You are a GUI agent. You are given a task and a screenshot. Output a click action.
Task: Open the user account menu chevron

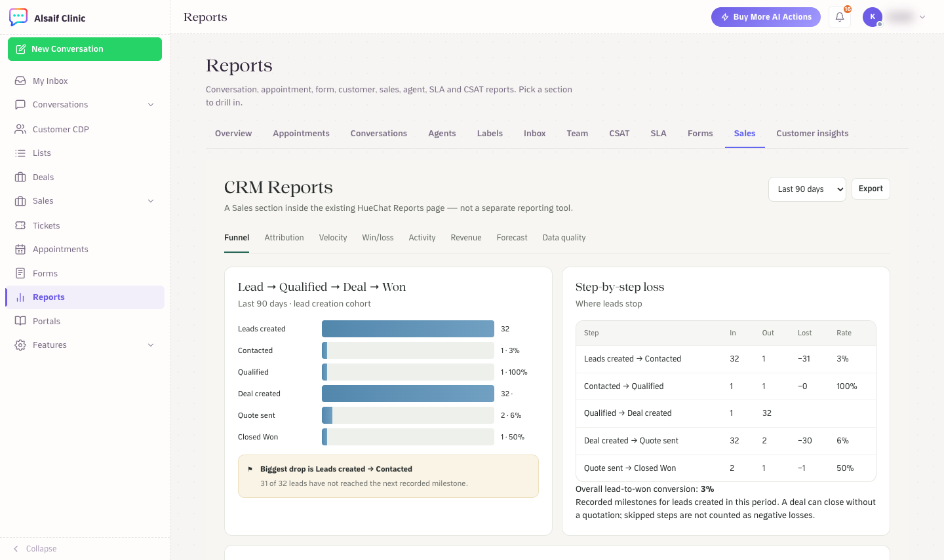click(x=922, y=17)
